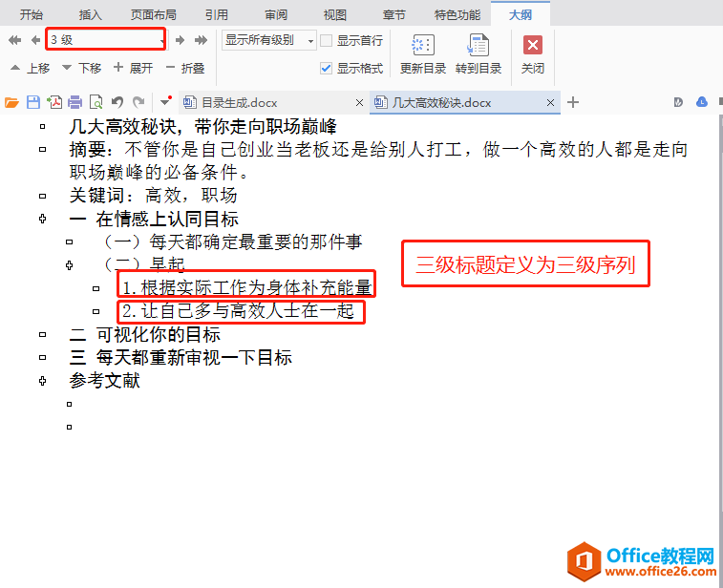Click the 转到目录 icon

[x=478, y=45]
